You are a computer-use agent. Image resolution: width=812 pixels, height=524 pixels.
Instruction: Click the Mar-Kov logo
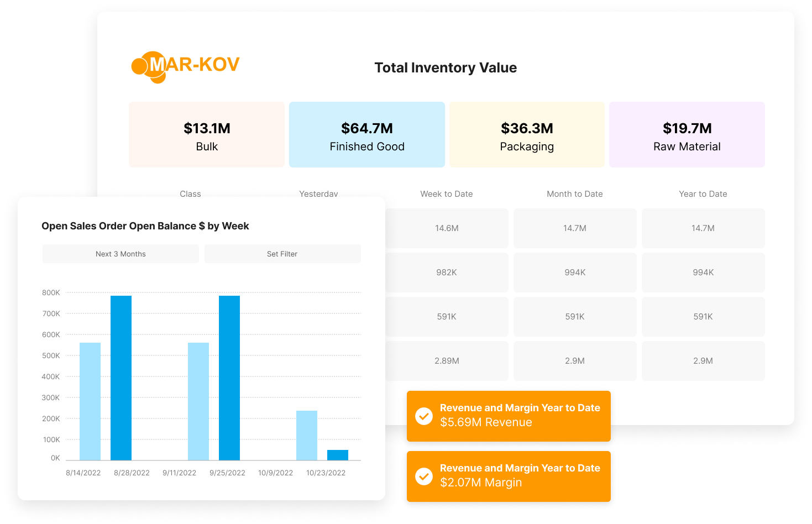[185, 66]
